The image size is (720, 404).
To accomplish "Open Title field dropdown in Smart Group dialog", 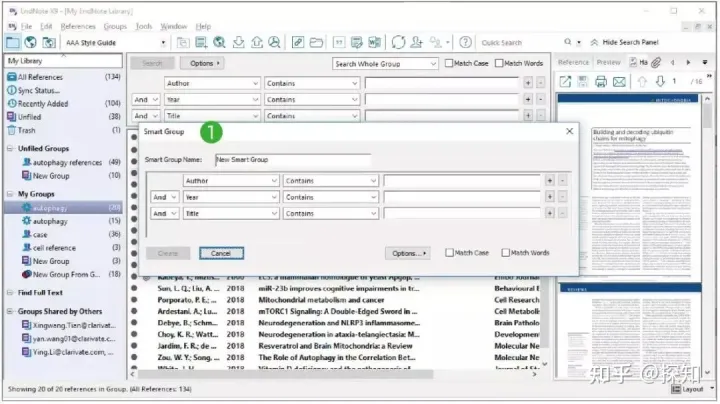I will [x=231, y=213].
